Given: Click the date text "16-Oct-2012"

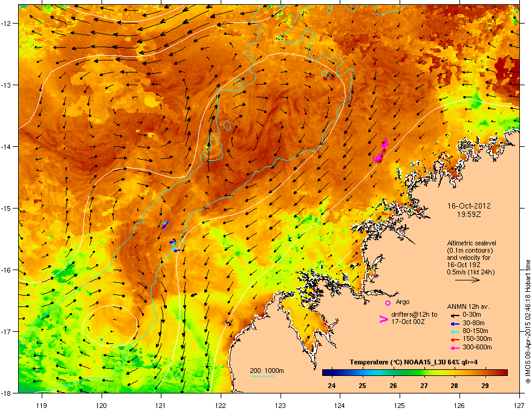Looking at the screenshot, I should click(469, 206).
